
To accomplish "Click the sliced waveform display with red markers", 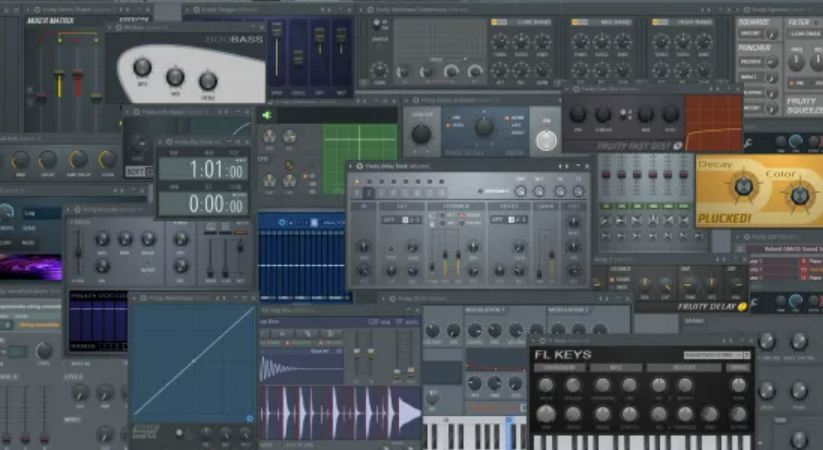I will point(340,411).
